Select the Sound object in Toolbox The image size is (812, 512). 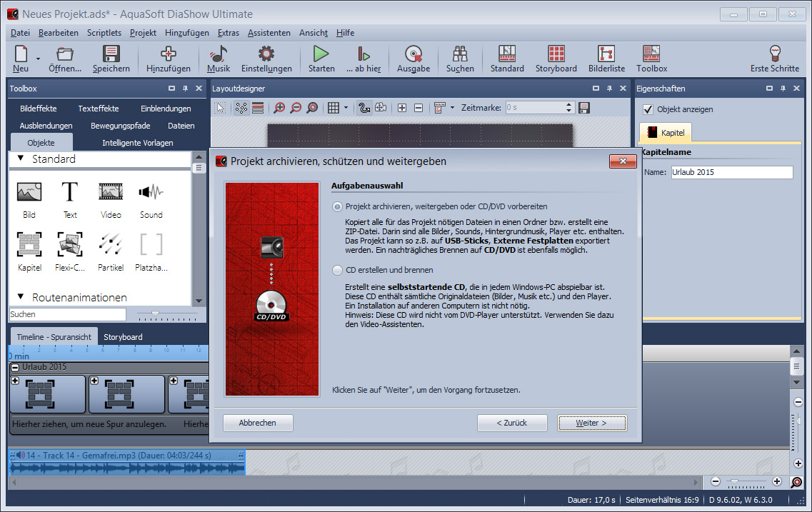coord(151,201)
